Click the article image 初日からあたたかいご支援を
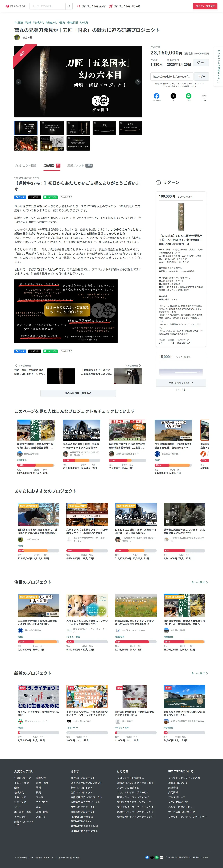The width and height of the screenshot is (223, 868). (66, 311)
